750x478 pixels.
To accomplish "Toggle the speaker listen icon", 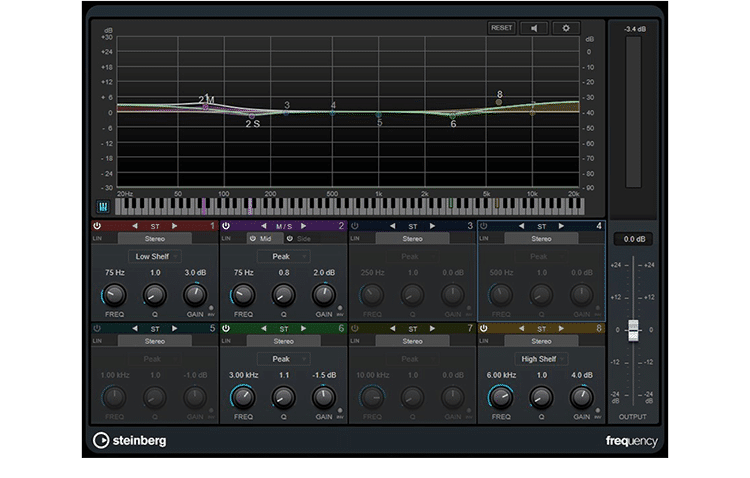I will coord(534,28).
